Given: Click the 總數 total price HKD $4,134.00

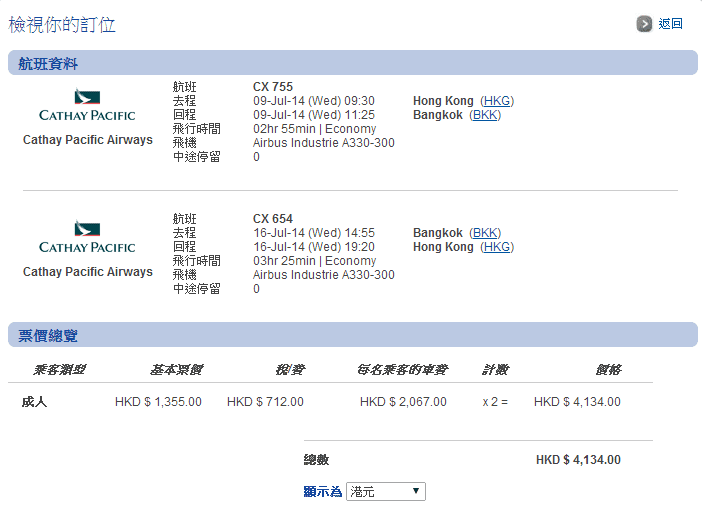Looking at the screenshot, I should pos(578,460).
